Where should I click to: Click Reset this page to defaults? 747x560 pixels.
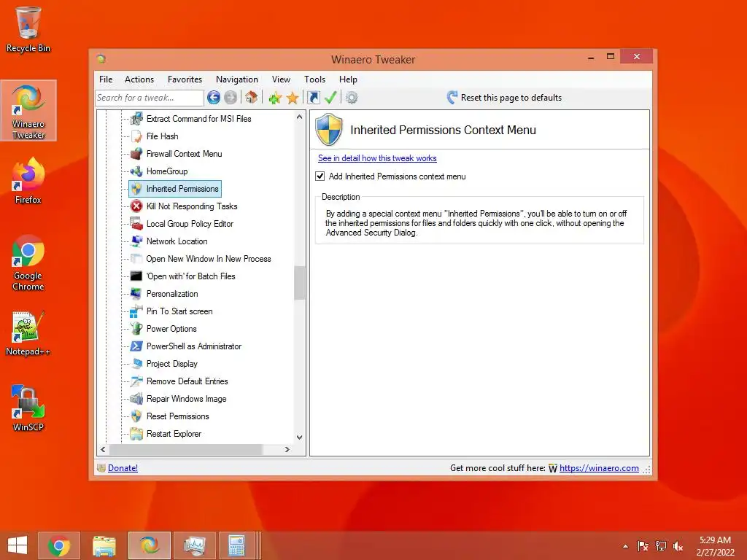[x=505, y=98]
